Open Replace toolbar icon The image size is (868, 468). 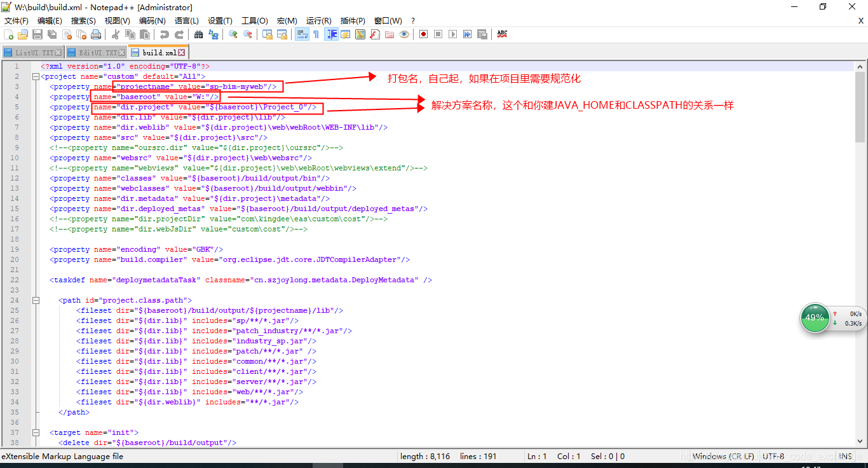click(x=214, y=34)
